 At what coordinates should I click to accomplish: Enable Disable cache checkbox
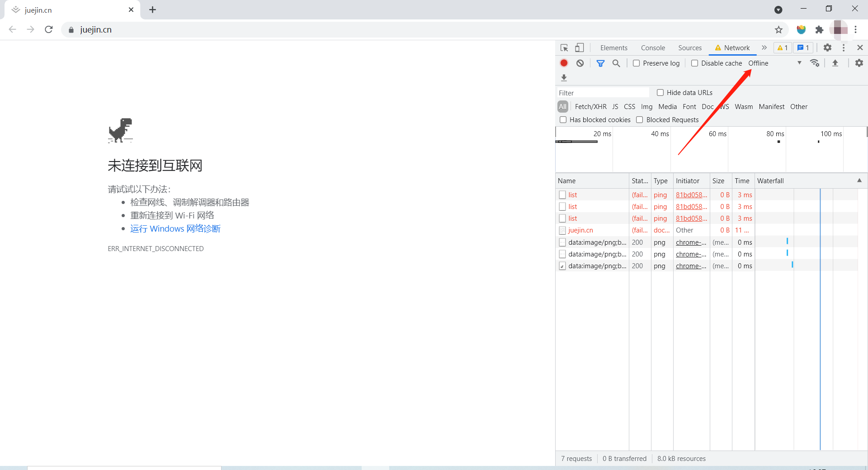tap(694, 63)
